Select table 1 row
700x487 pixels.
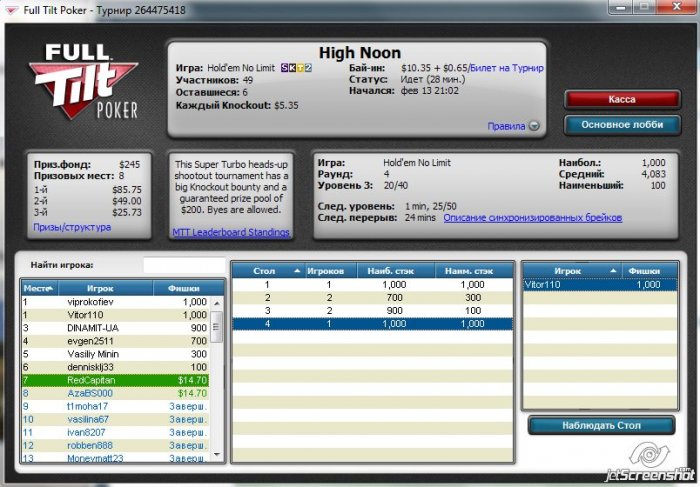tap(373, 284)
